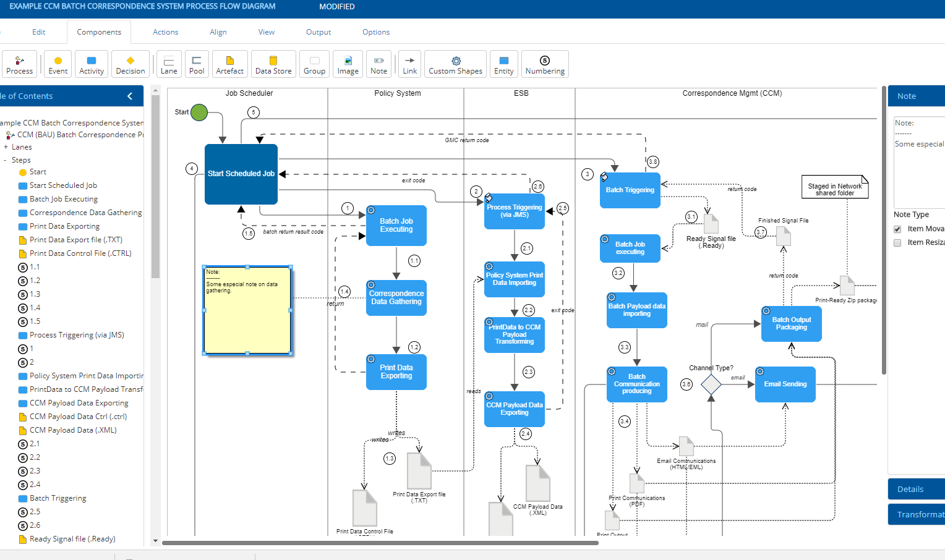Viewport: 945px width, 560px height.
Task: Click the horizontal canvas scrollbar
Action: [380, 543]
